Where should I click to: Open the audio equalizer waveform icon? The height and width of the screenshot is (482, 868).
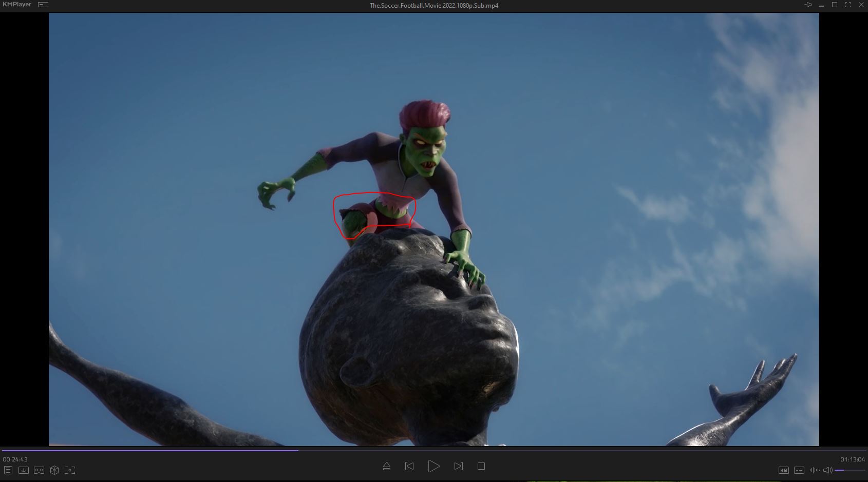pos(815,470)
